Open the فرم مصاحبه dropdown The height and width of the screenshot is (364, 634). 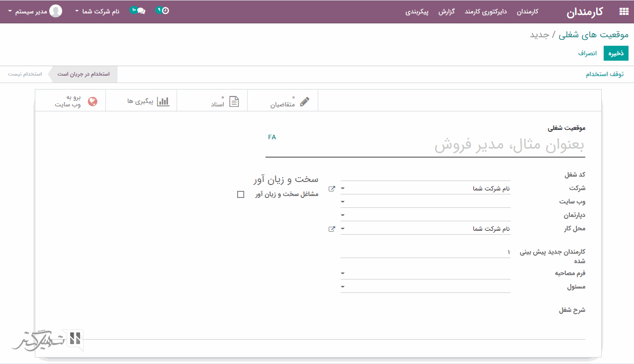coord(343,273)
